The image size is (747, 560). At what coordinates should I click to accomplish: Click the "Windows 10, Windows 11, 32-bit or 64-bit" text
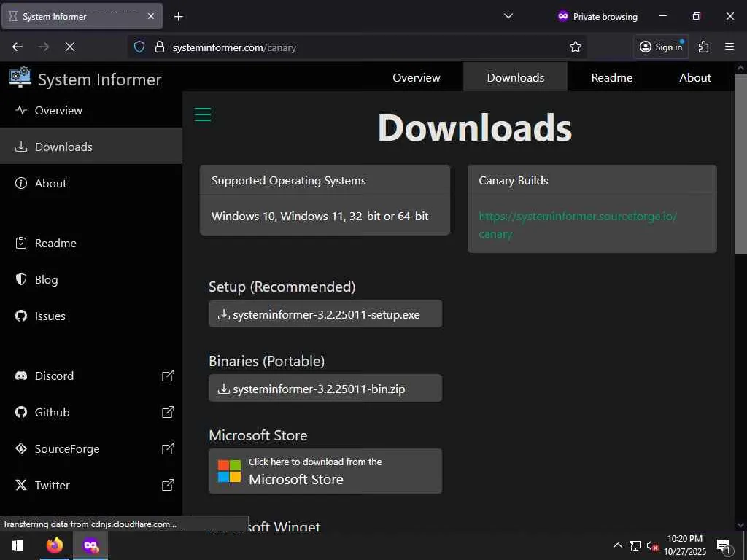coord(320,216)
